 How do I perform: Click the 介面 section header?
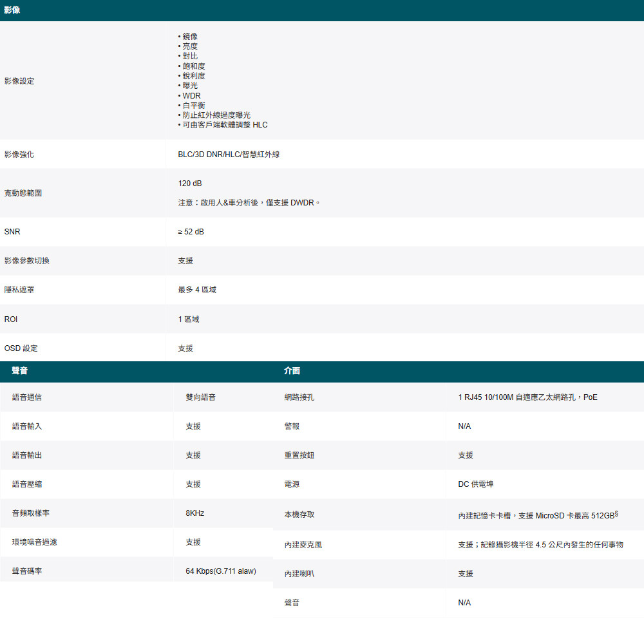pyautogui.click(x=292, y=371)
